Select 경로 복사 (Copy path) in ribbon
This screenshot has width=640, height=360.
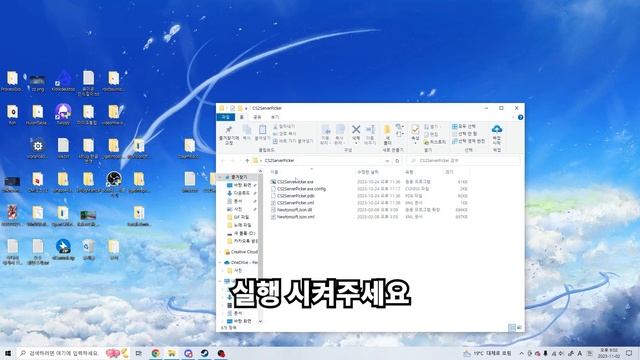coord(284,134)
